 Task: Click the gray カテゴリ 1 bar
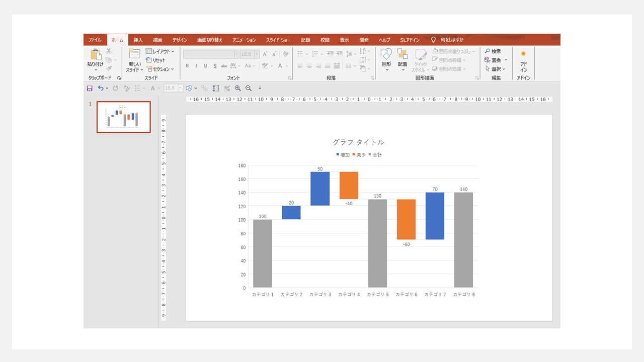click(x=263, y=253)
